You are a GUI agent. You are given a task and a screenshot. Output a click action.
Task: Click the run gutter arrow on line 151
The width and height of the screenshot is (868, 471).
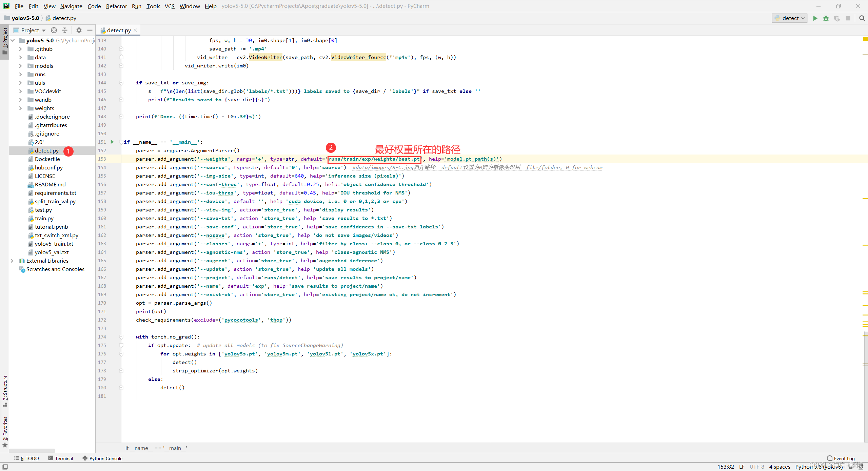click(112, 142)
